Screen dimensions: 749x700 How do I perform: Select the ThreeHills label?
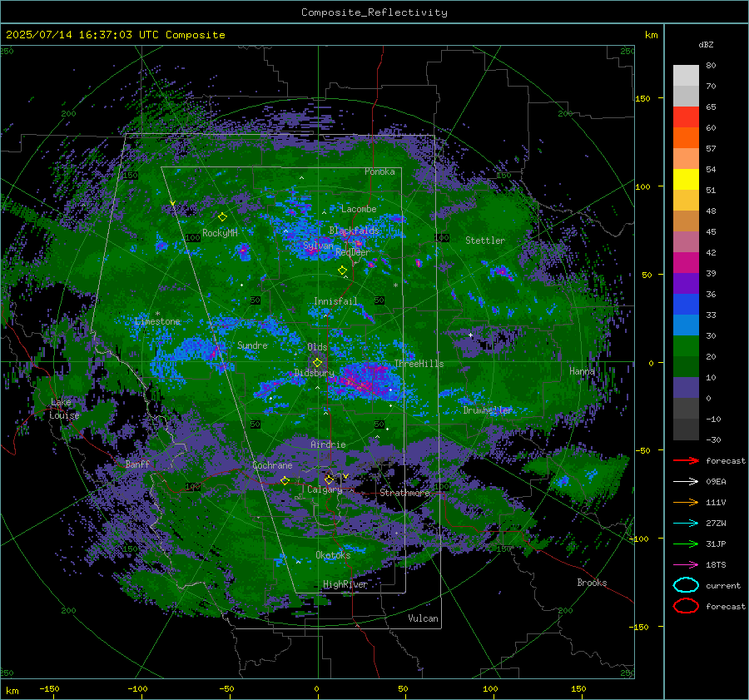[419, 364]
